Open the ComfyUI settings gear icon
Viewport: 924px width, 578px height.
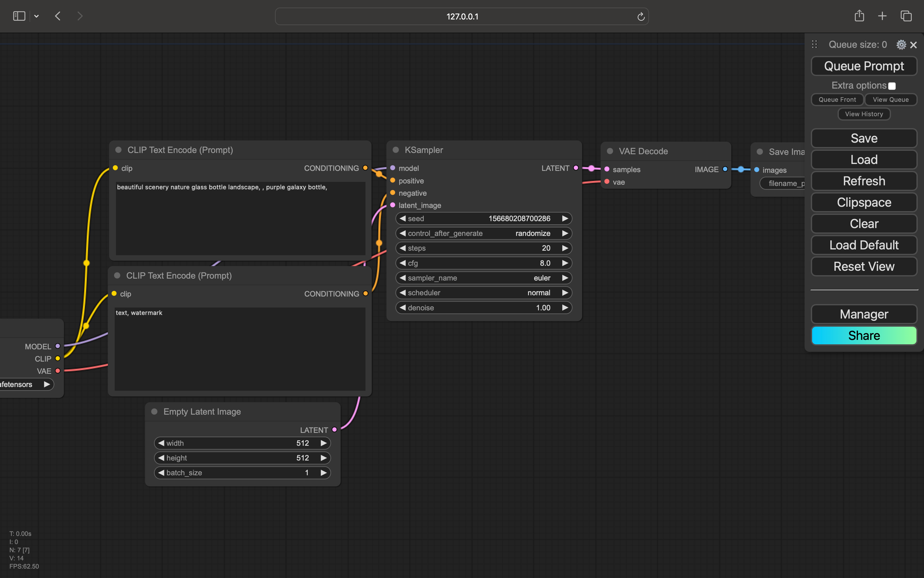pos(901,45)
